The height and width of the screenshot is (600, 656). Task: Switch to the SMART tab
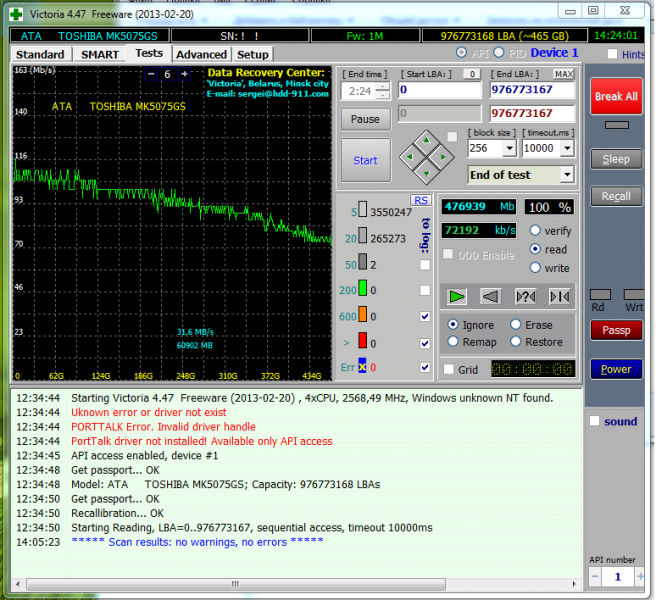tap(100, 54)
